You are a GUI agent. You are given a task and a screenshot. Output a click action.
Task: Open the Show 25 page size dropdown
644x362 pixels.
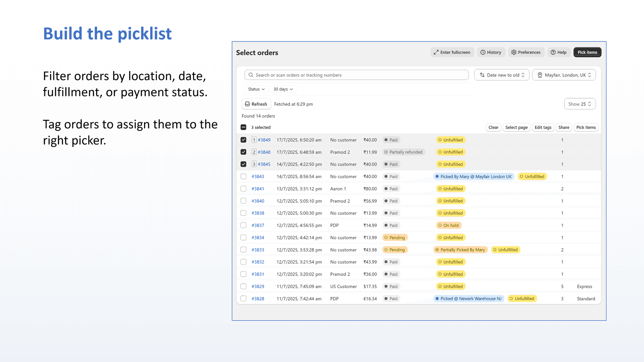tap(580, 104)
